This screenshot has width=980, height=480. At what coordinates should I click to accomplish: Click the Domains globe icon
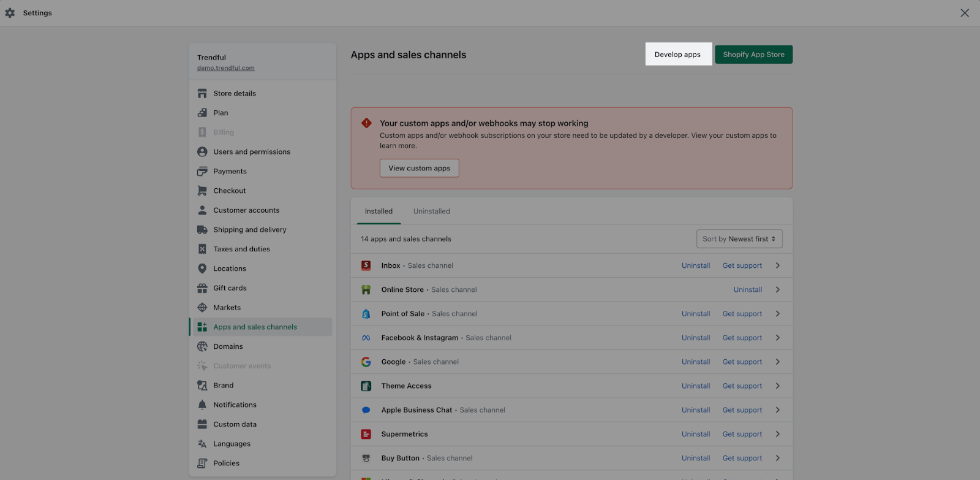[202, 346]
